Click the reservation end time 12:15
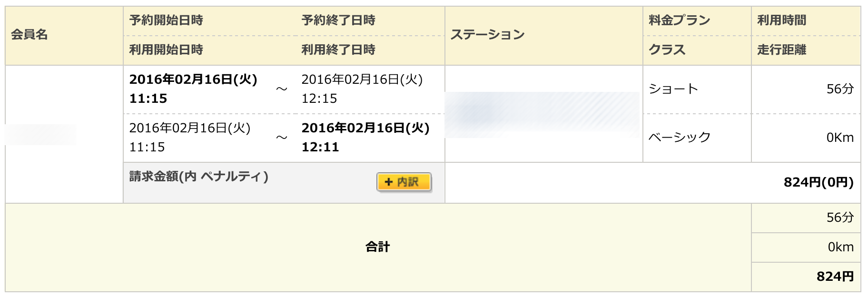Screen dimensions: 868x297 coord(319,99)
